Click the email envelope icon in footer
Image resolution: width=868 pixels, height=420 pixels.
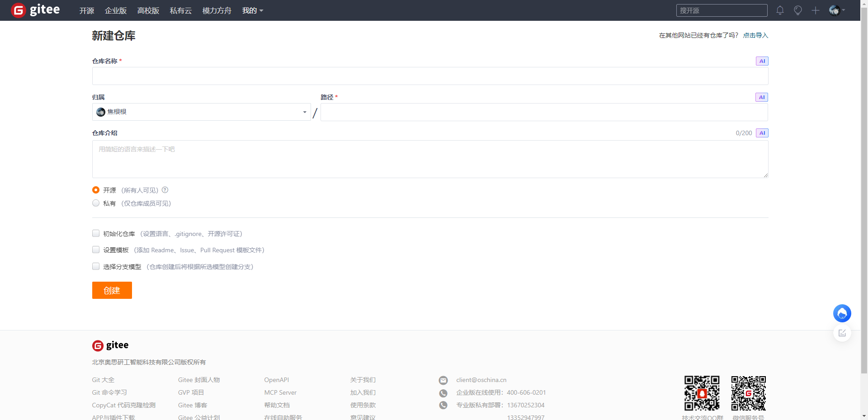pyautogui.click(x=443, y=380)
